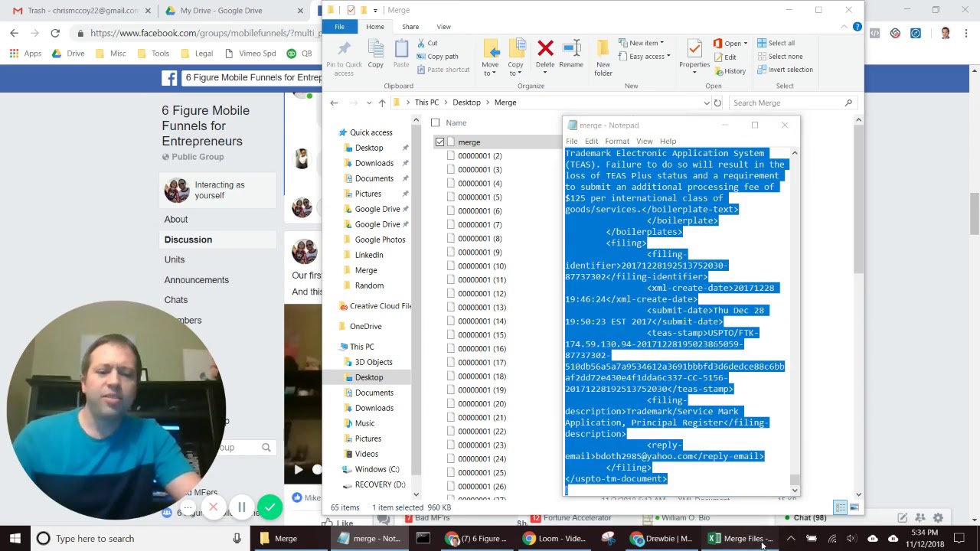
Task: Switch to large icons view toggle
Action: (854, 507)
